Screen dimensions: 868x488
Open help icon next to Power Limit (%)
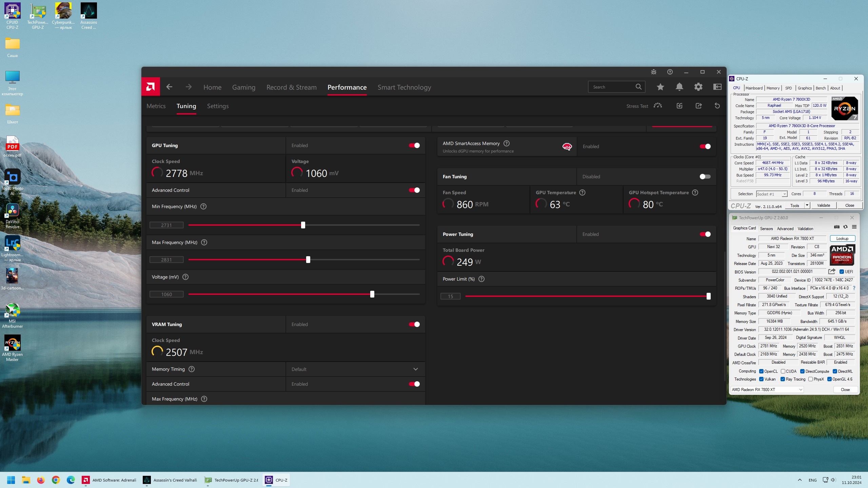pos(481,279)
